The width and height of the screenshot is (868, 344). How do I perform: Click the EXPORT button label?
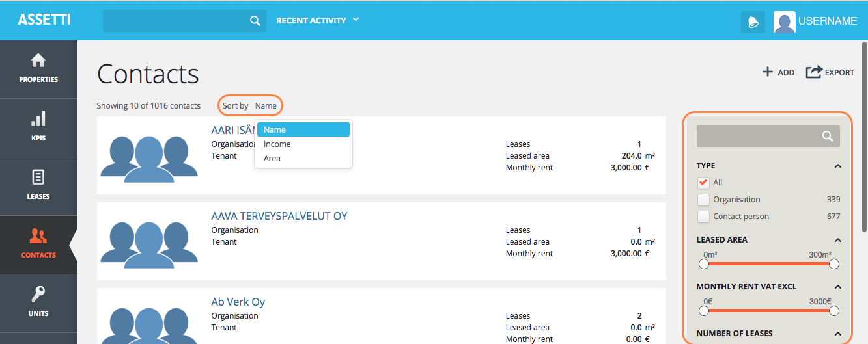point(840,73)
